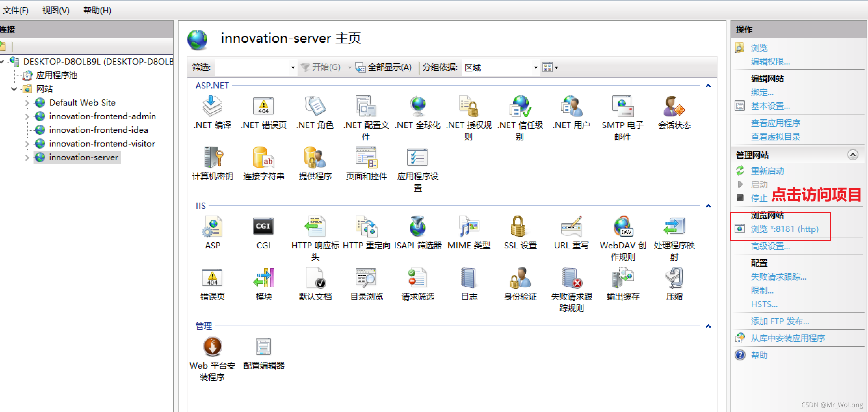
Task: Click the 停止 action
Action: [759, 198]
